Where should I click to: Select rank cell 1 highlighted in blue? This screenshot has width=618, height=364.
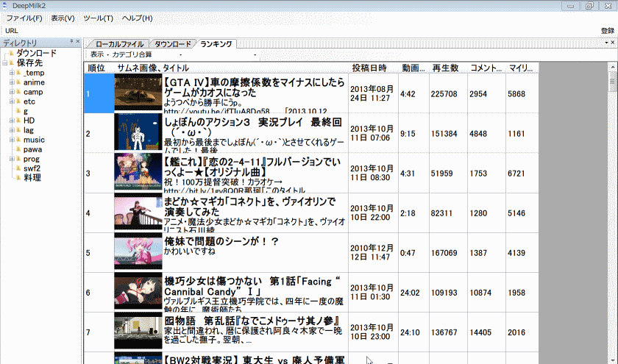pyautogui.click(x=99, y=94)
